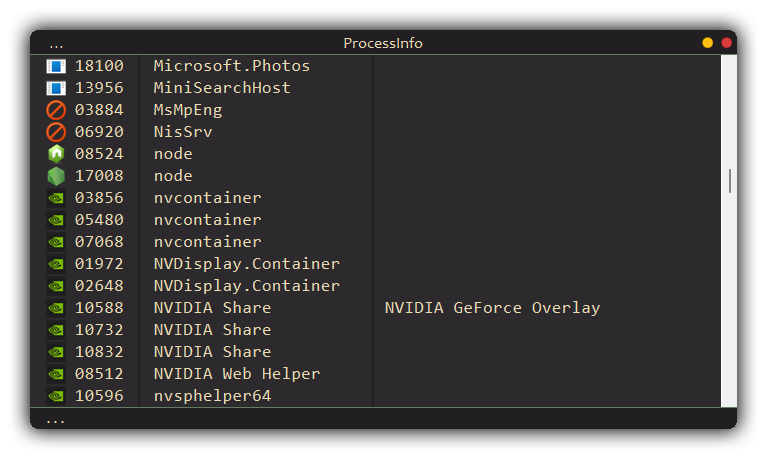Click the node icon for PID 08524
This screenshot has height=459, width=767.
point(56,154)
